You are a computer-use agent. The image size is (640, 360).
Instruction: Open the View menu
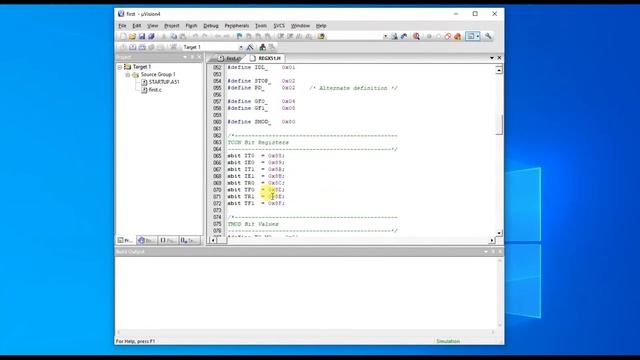click(x=152, y=26)
